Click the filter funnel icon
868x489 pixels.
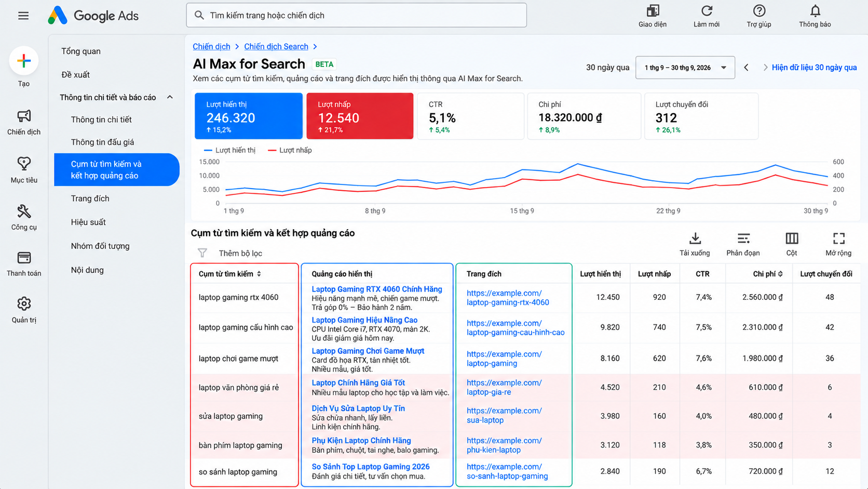(x=202, y=253)
